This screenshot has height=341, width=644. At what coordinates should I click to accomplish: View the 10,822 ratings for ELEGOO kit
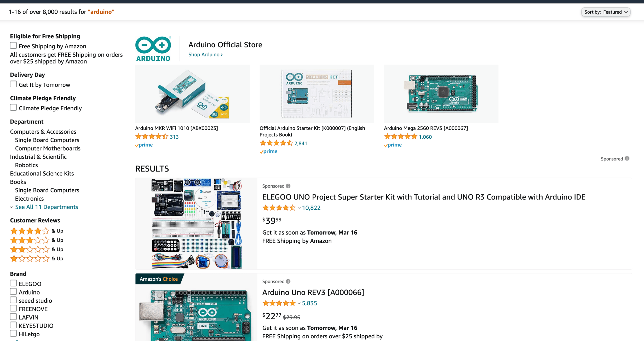pyautogui.click(x=311, y=208)
